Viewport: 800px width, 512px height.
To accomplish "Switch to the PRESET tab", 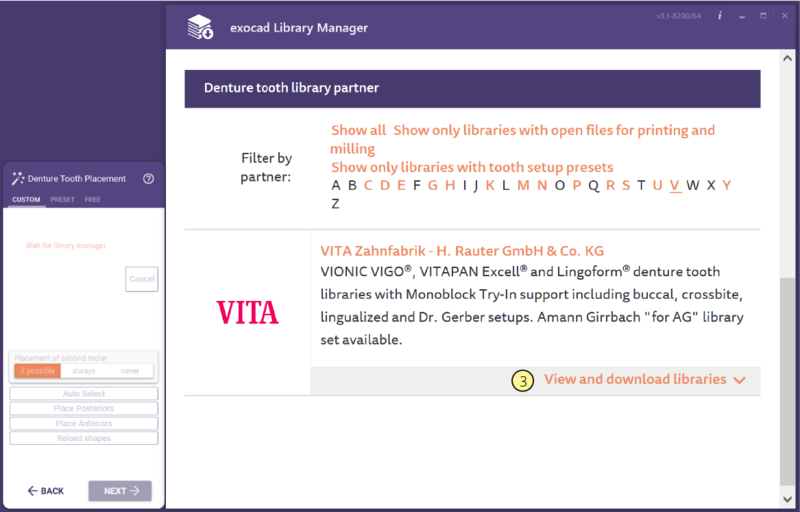I will (62, 199).
